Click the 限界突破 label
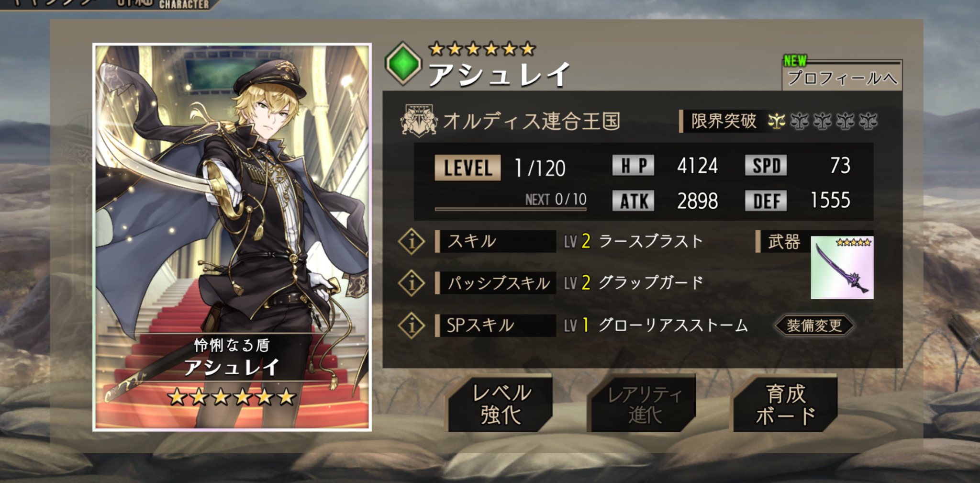 (723, 121)
